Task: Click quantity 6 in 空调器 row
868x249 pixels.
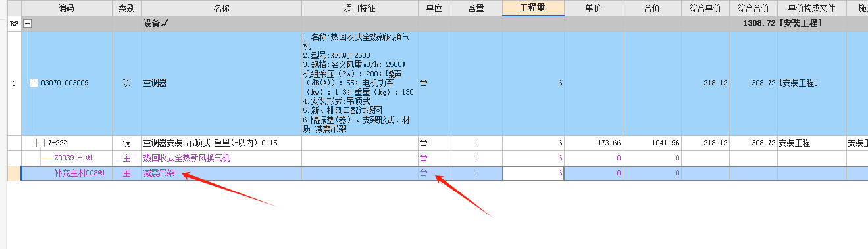Action: [x=533, y=83]
